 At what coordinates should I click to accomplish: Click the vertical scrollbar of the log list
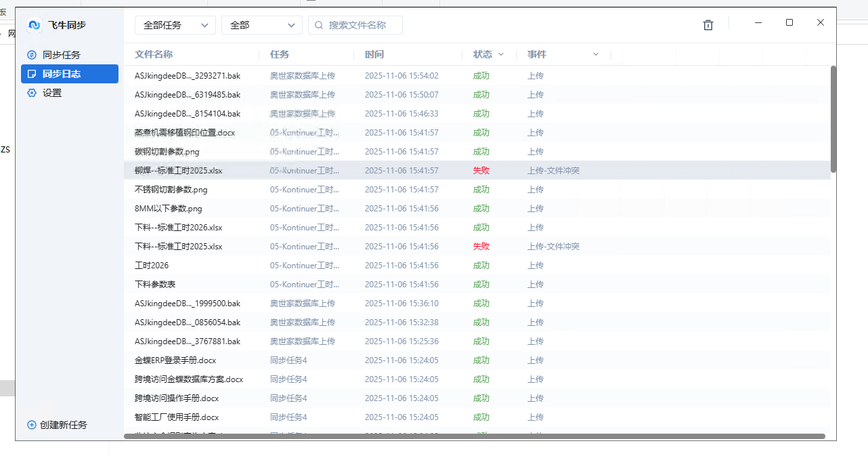pyautogui.click(x=833, y=119)
